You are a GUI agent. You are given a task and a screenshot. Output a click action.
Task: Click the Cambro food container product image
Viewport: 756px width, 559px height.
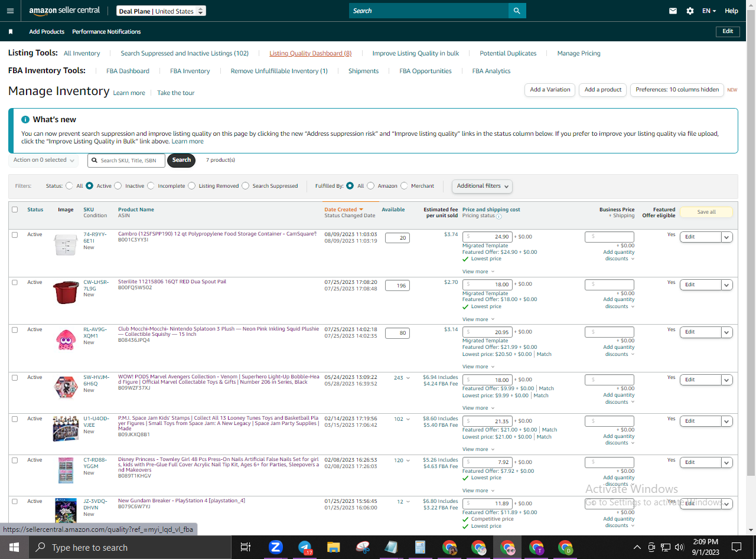coord(66,244)
